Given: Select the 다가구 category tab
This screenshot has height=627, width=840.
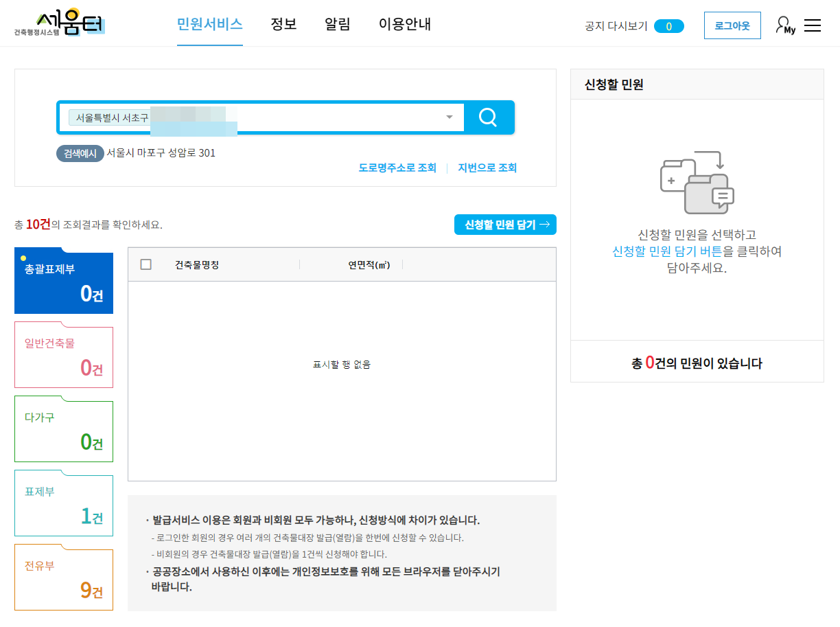Looking at the screenshot, I should point(64,429).
